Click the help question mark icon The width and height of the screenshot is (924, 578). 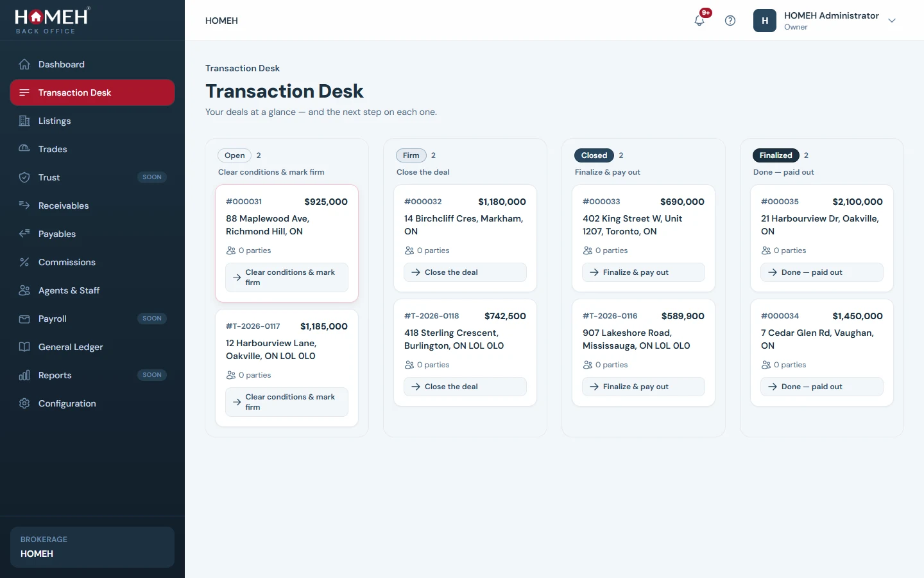730,21
